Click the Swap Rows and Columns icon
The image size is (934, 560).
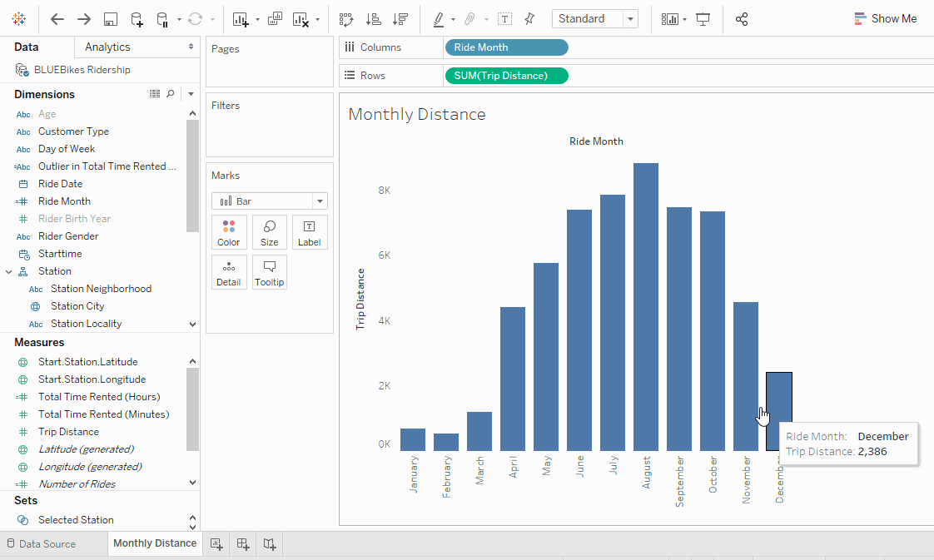coord(346,19)
